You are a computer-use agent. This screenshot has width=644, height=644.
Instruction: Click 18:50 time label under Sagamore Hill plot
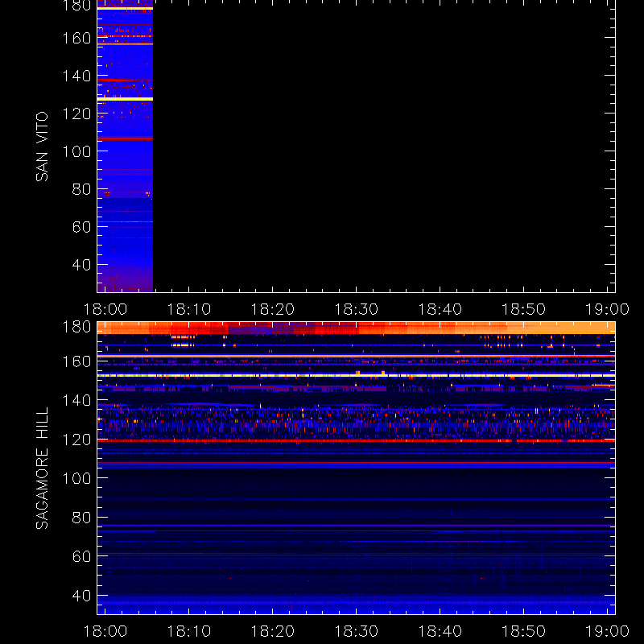click(x=524, y=631)
